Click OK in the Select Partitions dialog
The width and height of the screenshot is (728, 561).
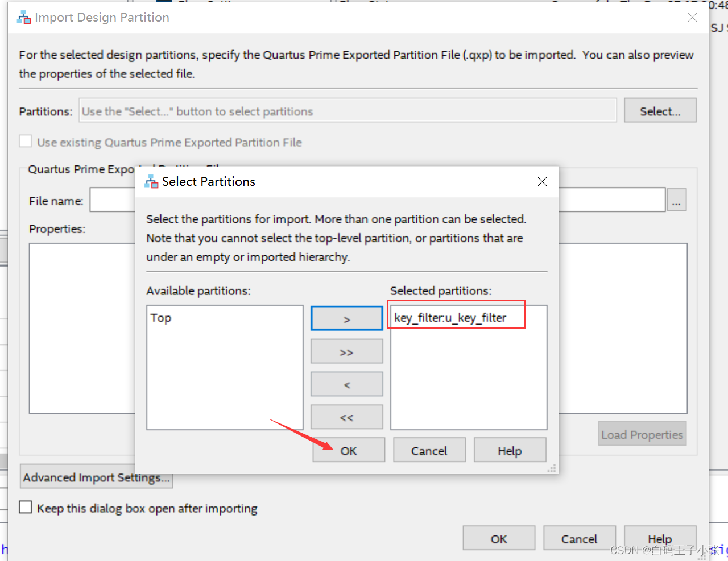pyautogui.click(x=349, y=450)
